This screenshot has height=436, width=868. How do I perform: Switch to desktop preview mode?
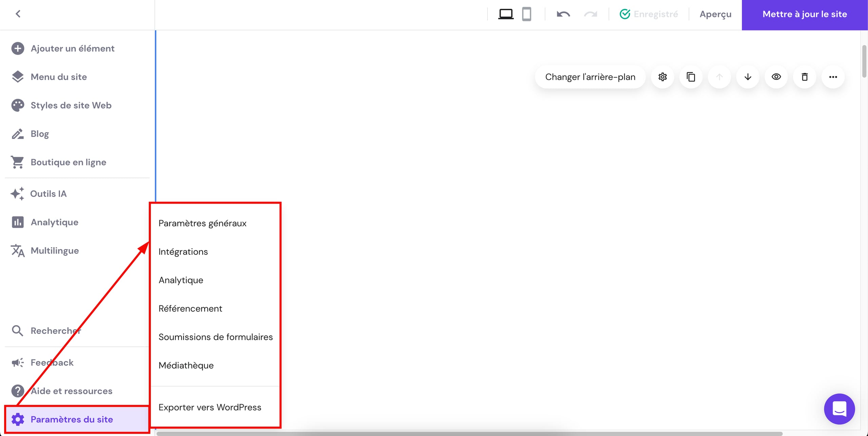tap(506, 14)
